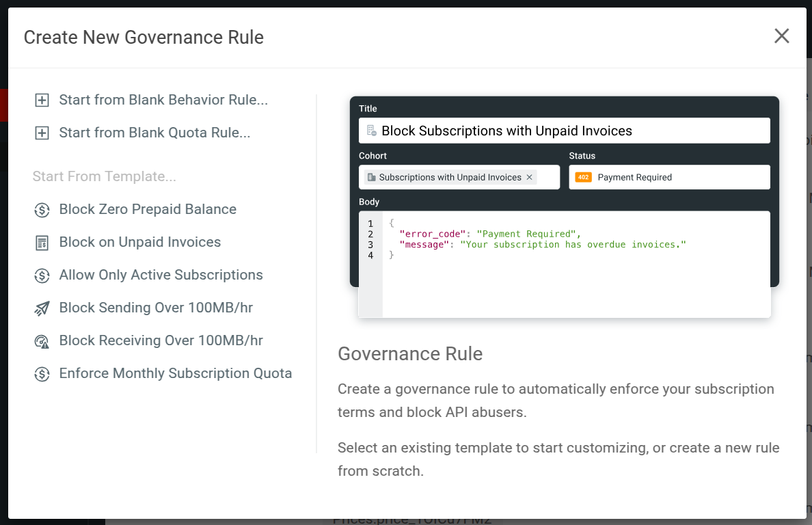This screenshot has width=812, height=525.
Task: Click the receiving icon beside Block Receiving Over 100MB/hr
Action: (42, 340)
